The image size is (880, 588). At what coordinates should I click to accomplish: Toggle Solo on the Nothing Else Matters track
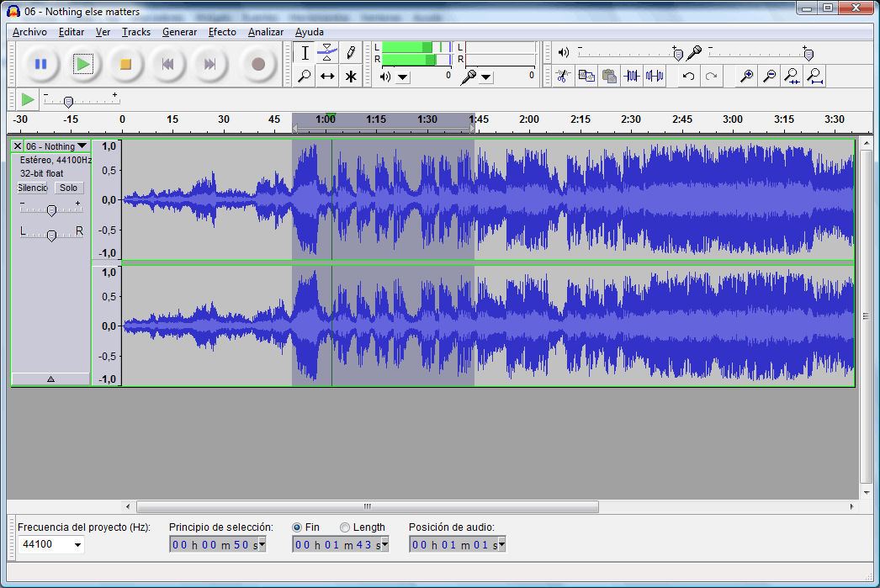(x=68, y=188)
